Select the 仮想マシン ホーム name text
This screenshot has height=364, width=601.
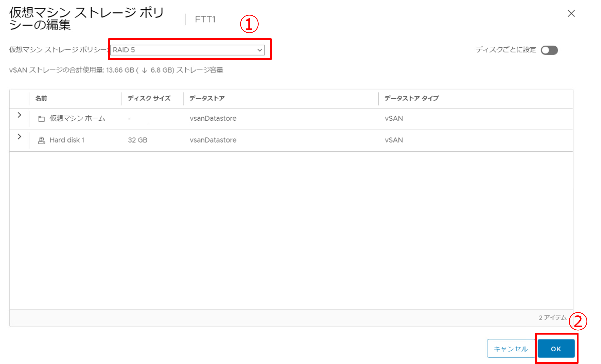pyautogui.click(x=77, y=119)
